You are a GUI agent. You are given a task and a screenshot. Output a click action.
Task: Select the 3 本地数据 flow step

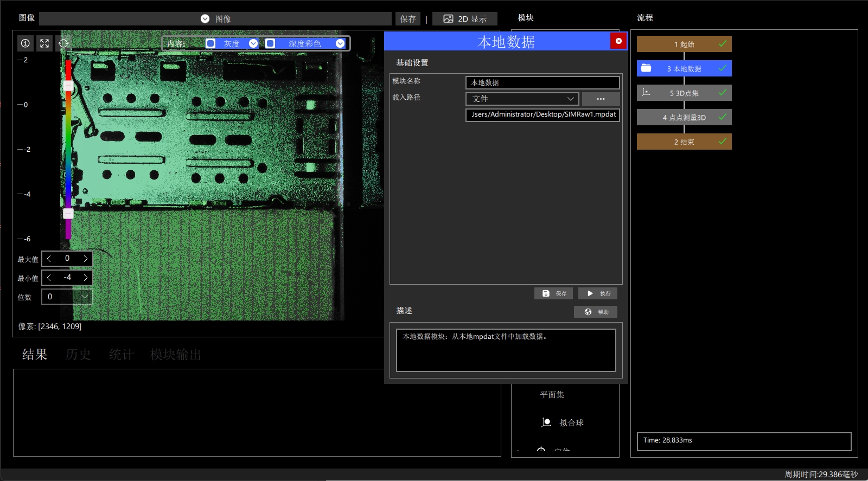[684, 68]
